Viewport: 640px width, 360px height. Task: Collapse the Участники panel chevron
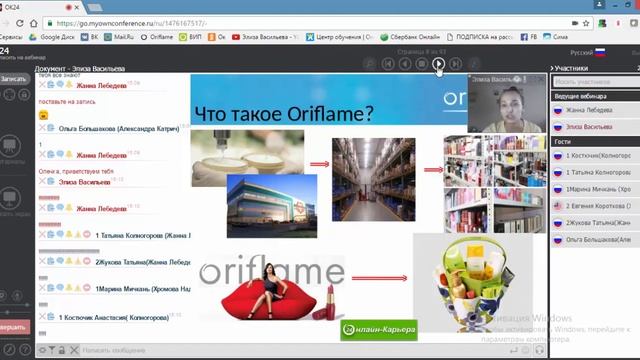click(x=552, y=68)
